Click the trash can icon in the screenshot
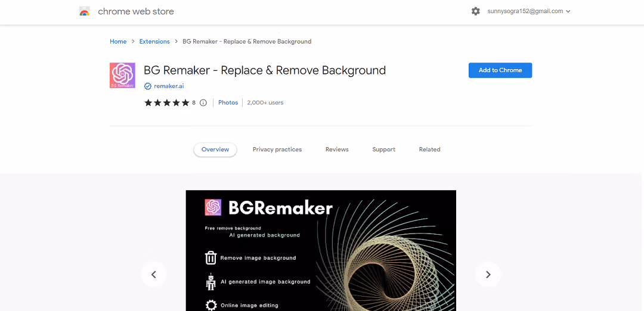This screenshot has height=311, width=644. pos(210,257)
